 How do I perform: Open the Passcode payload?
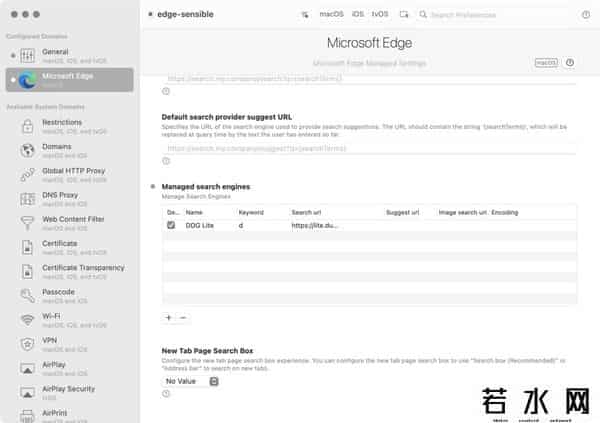tap(70, 296)
